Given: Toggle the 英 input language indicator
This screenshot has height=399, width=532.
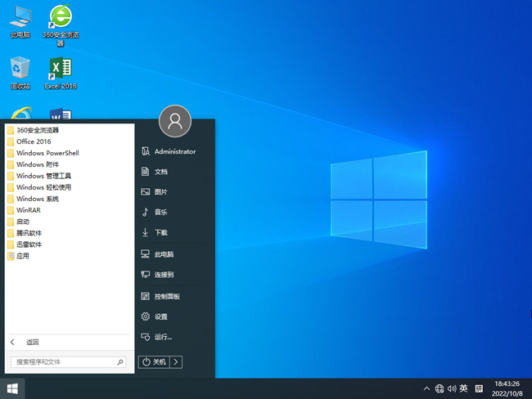Looking at the screenshot, I should coord(463,388).
